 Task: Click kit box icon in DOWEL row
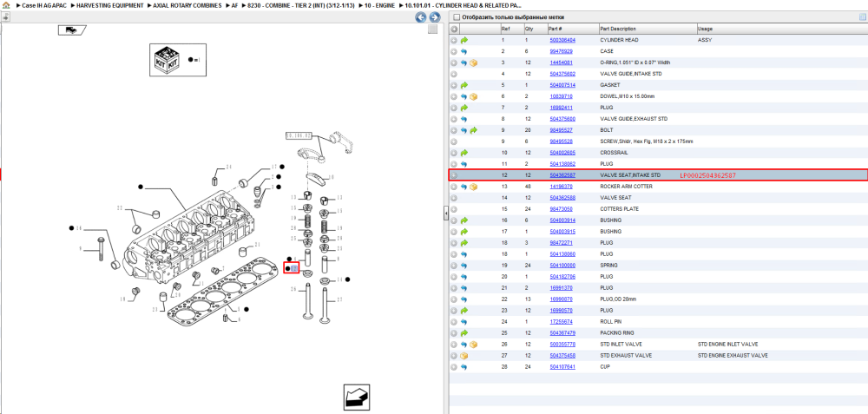(x=474, y=96)
